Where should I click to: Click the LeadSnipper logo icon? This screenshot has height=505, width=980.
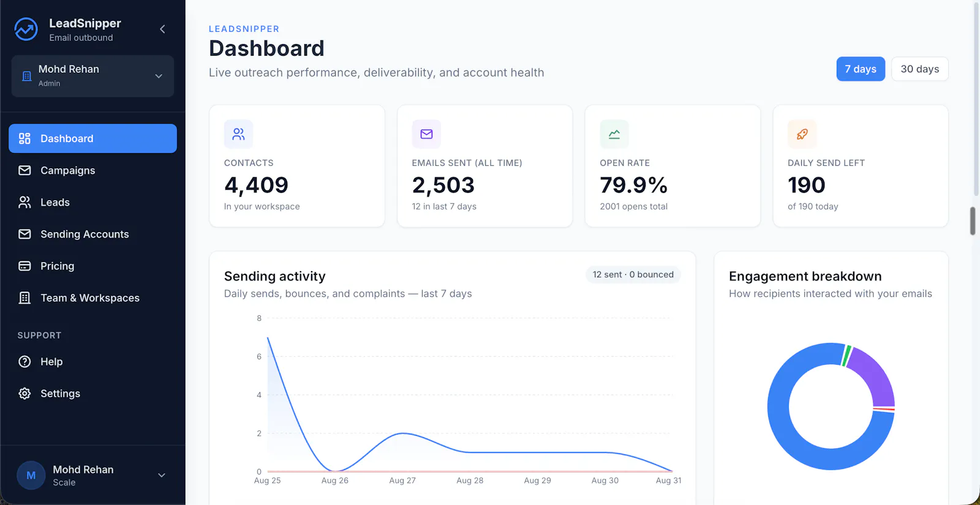tap(26, 29)
